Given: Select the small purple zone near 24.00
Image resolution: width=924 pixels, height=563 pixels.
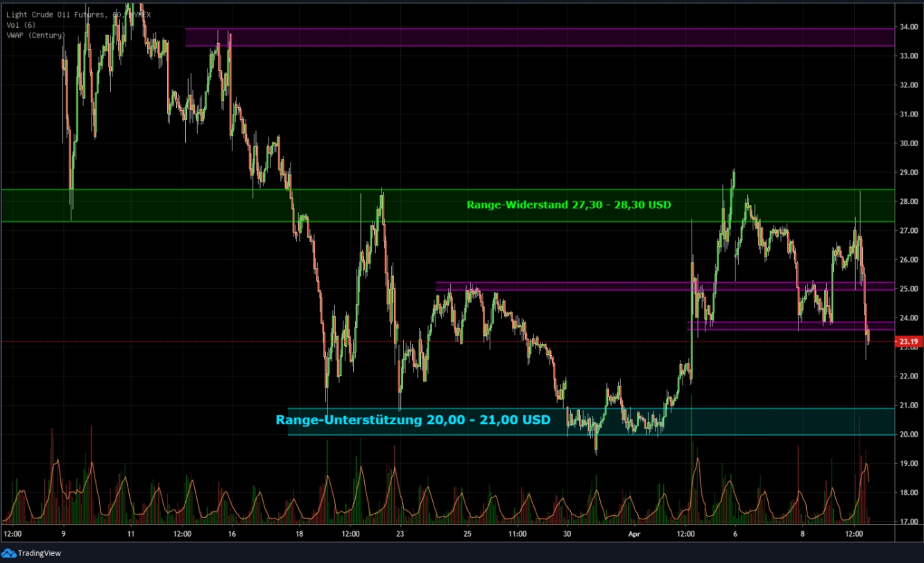Looking at the screenshot, I should 790,325.
